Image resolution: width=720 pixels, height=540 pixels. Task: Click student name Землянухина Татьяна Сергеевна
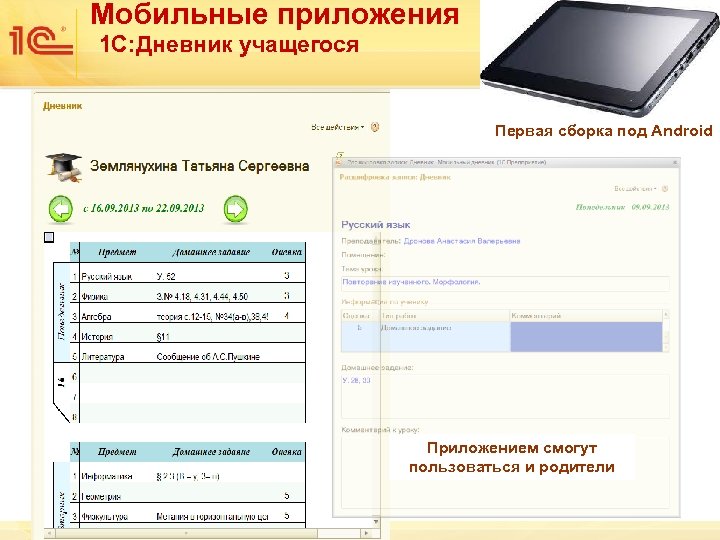click(x=199, y=166)
